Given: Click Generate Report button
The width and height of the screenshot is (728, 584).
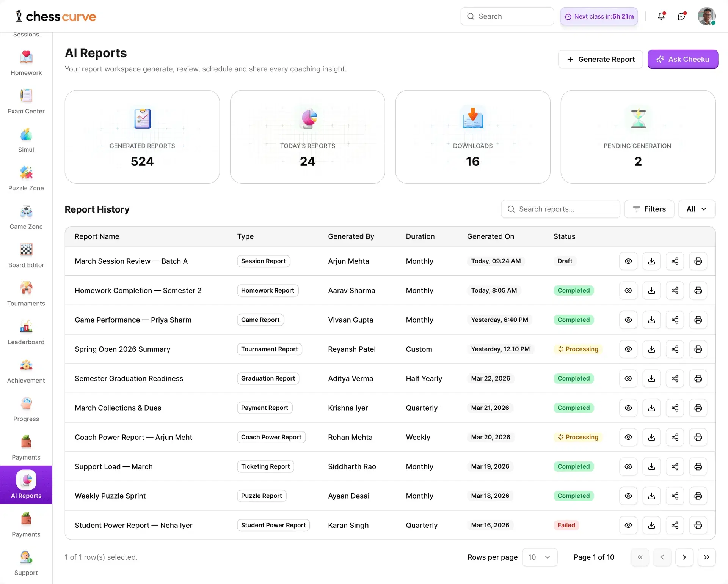Looking at the screenshot, I should (x=600, y=59).
